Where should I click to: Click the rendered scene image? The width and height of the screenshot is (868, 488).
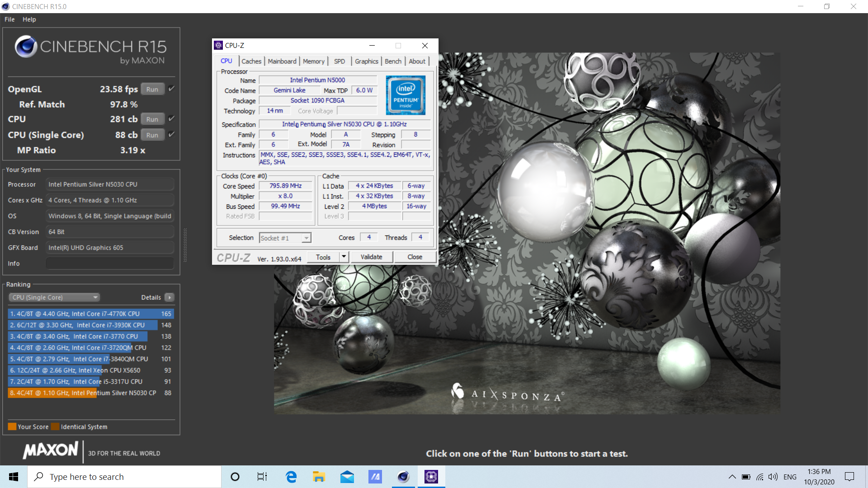pos(527,233)
